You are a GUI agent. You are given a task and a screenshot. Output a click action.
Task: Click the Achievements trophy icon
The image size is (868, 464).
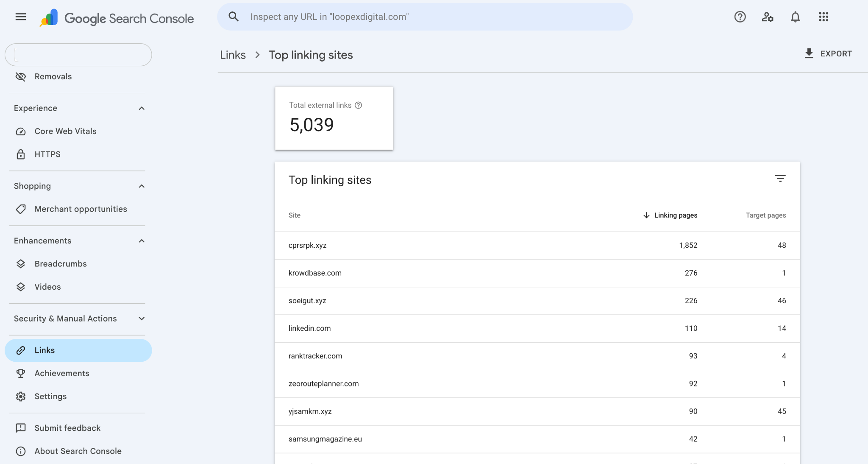pos(21,374)
